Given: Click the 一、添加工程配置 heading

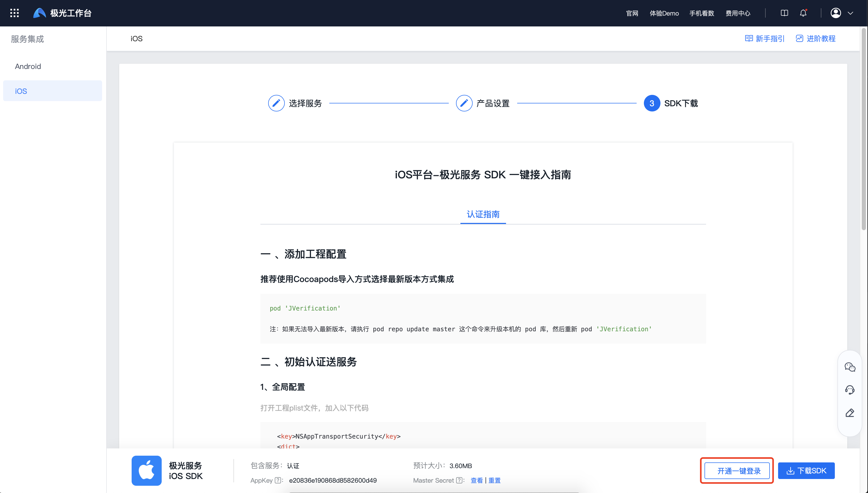Looking at the screenshot, I should coord(303,254).
